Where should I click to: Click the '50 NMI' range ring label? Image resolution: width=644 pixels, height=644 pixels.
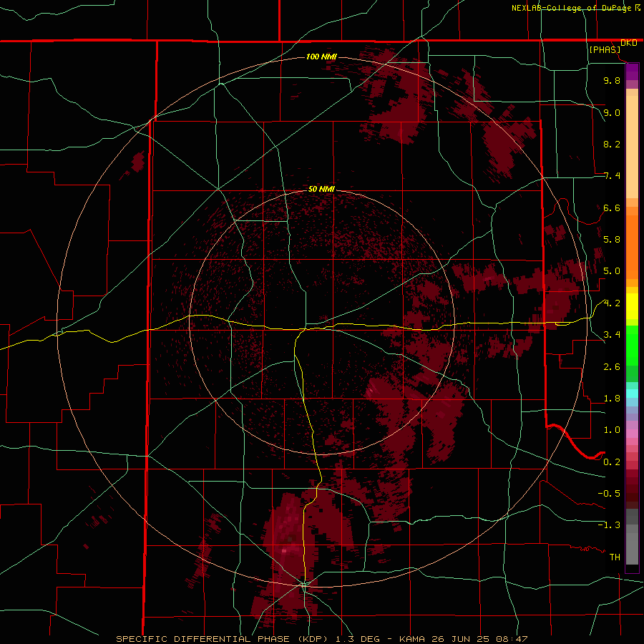(321, 189)
